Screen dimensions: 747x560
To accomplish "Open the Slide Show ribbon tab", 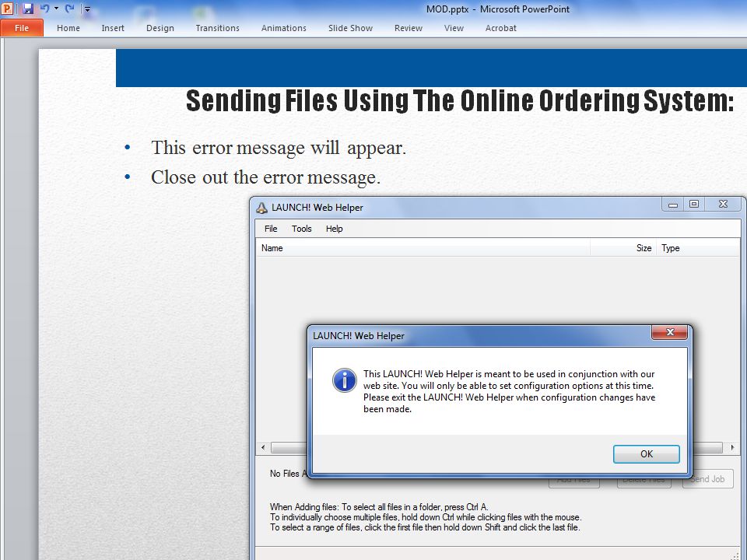I will tap(350, 28).
